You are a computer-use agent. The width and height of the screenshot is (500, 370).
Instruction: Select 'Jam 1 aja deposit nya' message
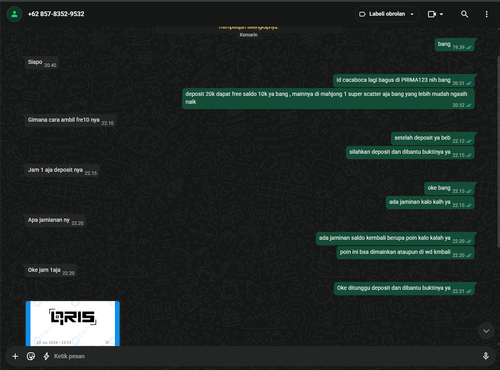click(x=62, y=170)
